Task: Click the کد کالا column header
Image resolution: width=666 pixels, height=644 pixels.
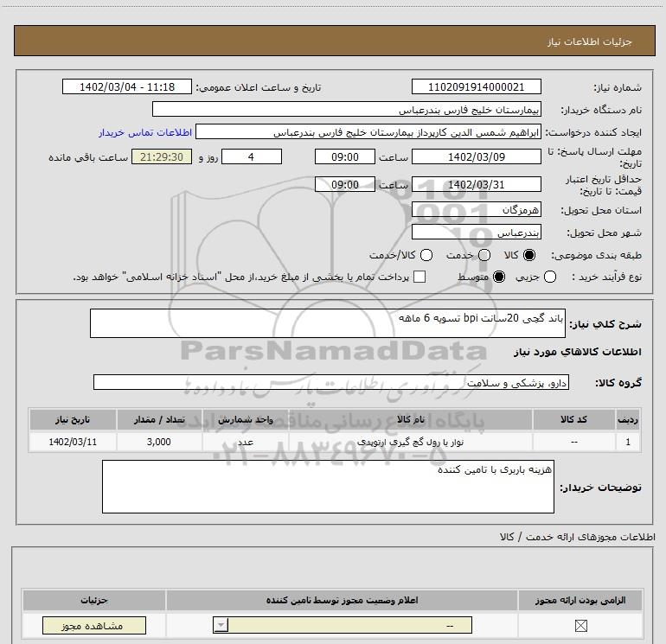Action: (x=573, y=419)
